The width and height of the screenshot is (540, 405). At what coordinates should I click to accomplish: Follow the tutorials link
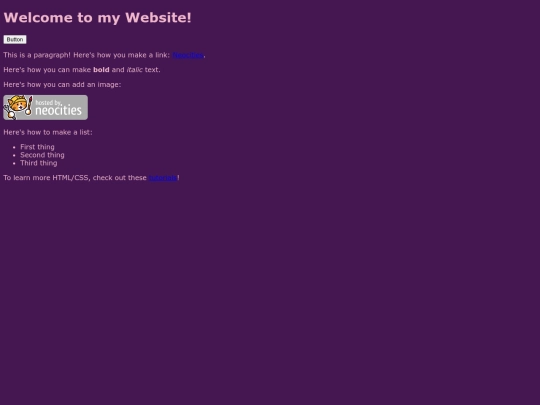click(x=163, y=178)
